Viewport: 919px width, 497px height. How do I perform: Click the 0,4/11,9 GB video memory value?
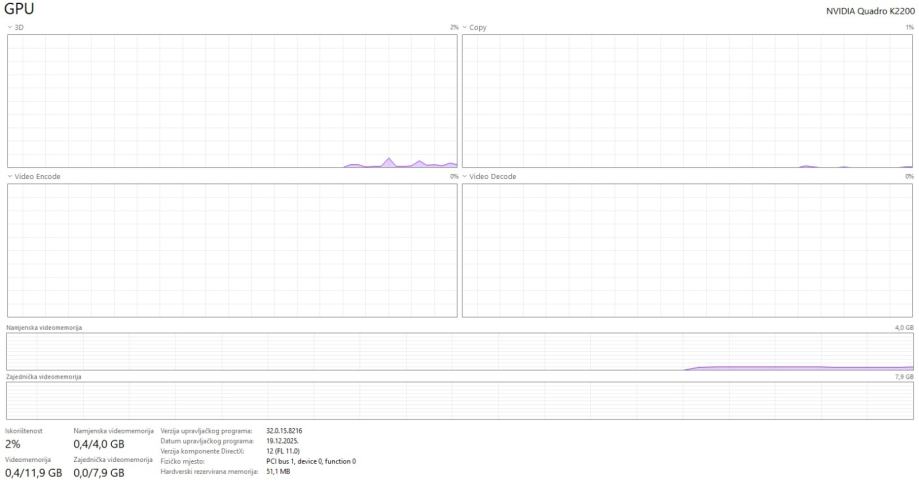coord(33,473)
